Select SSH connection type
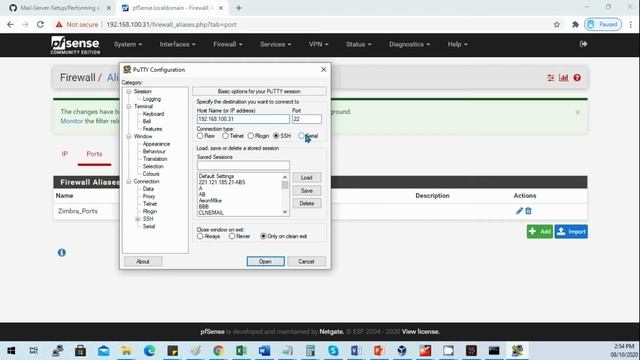The width and height of the screenshot is (640, 360). (276, 136)
